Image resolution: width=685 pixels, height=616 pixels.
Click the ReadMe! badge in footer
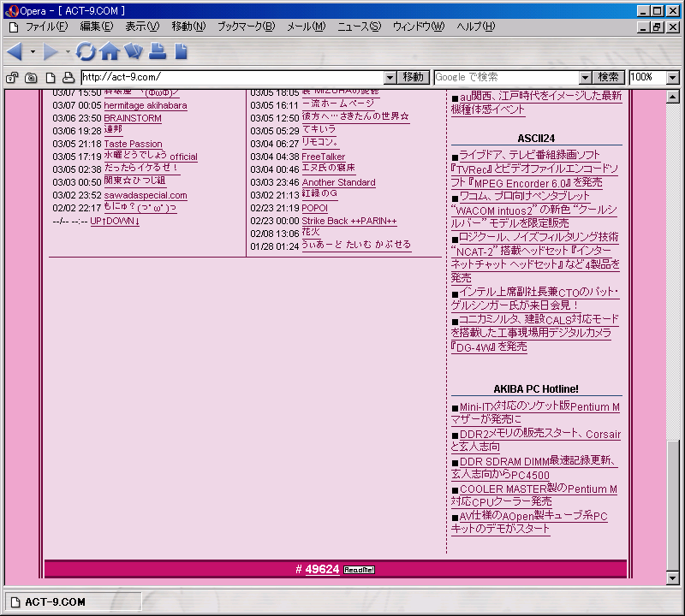[x=359, y=570]
